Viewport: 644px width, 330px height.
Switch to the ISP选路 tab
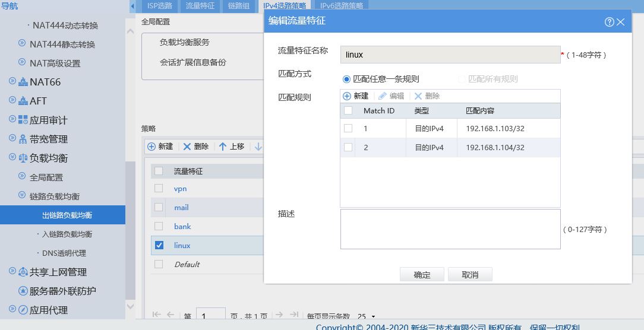(160, 6)
